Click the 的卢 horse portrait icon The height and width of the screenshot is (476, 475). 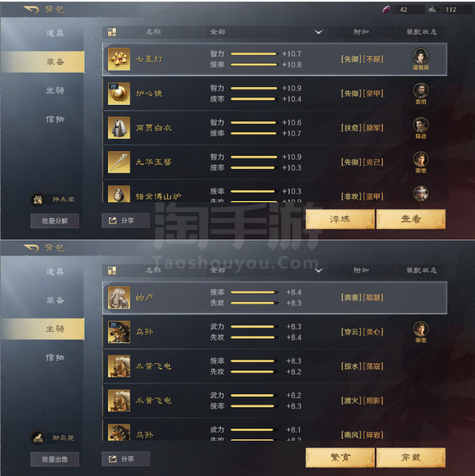coord(119,297)
